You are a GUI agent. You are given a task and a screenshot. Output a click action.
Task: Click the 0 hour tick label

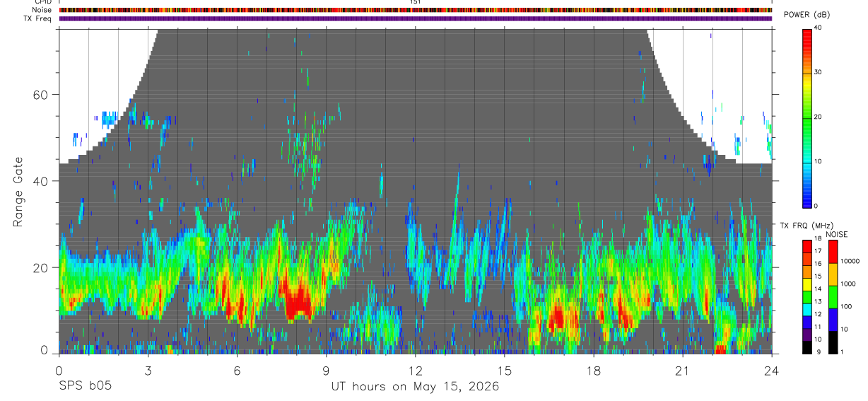point(59,370)
